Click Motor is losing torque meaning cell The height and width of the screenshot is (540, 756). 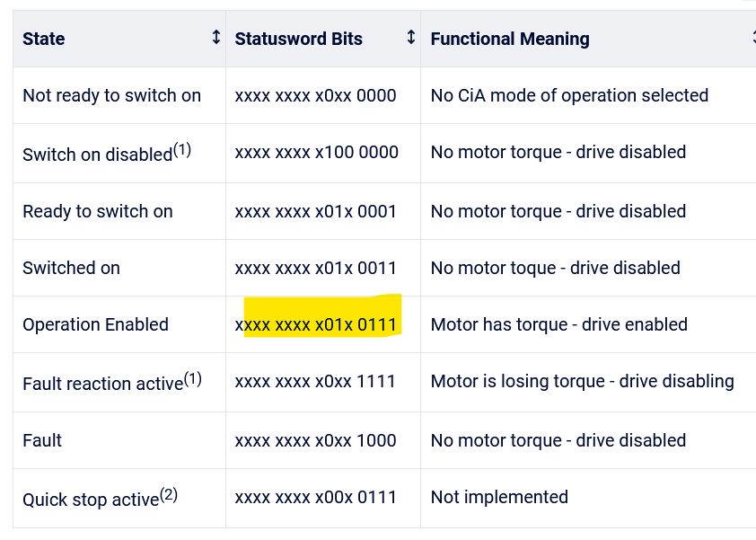point(582,382)
